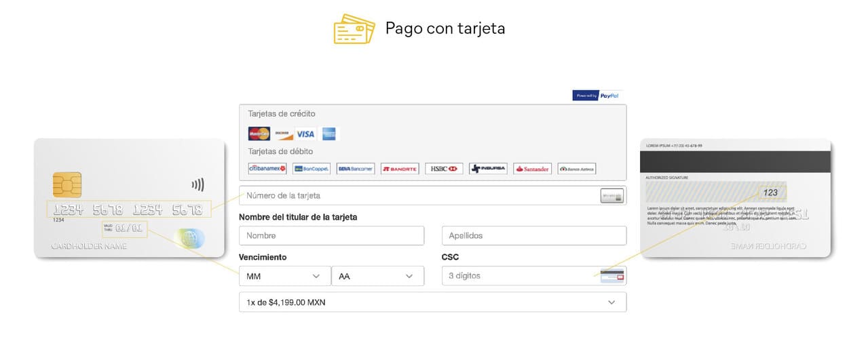Viewport: 868px width, 339px height.
Task: Open the AA expiration year dropdown
Action: point(377,276)
